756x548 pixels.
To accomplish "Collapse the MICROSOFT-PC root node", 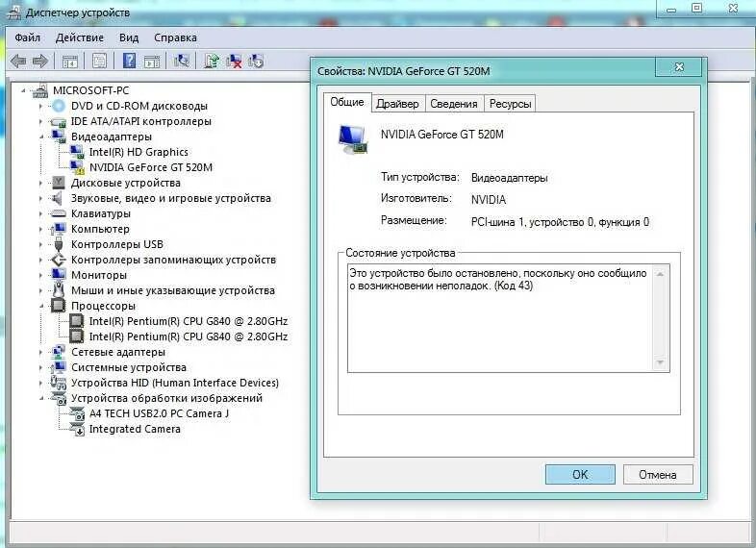I will (x=23, y=90).
